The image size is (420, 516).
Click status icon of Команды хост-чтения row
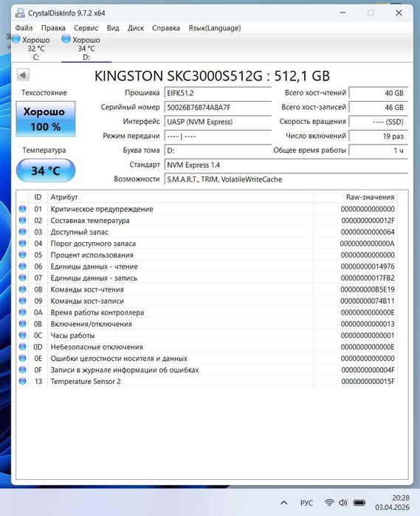[22, 289]
